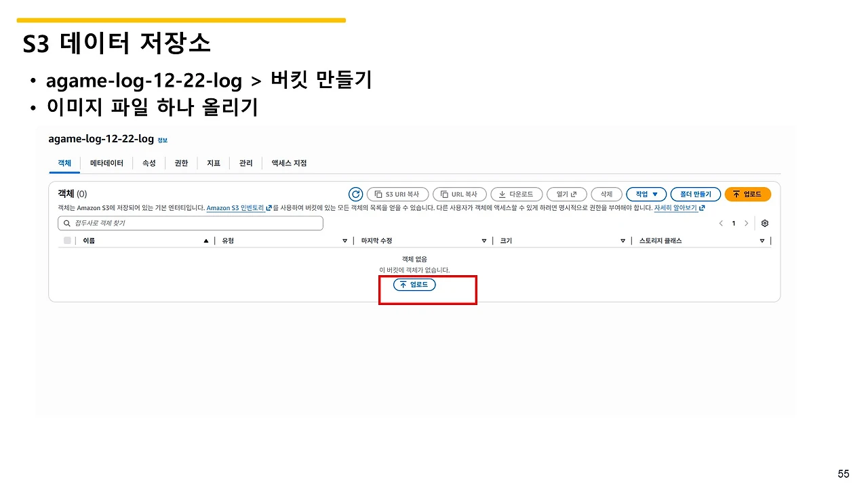This screenshot has width=868, height=488.
Task: Create a folder with 폴더 만들기
Action: [696, 194]
